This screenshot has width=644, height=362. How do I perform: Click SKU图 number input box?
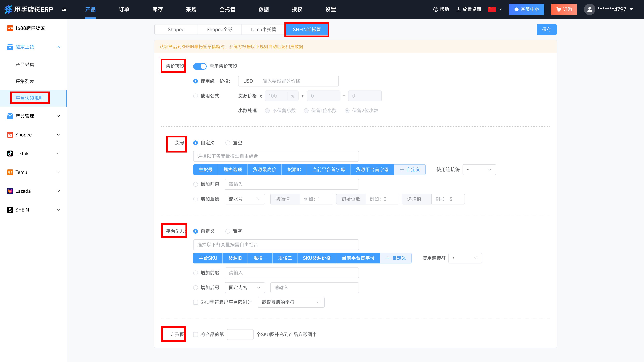(x=240, y=335)
